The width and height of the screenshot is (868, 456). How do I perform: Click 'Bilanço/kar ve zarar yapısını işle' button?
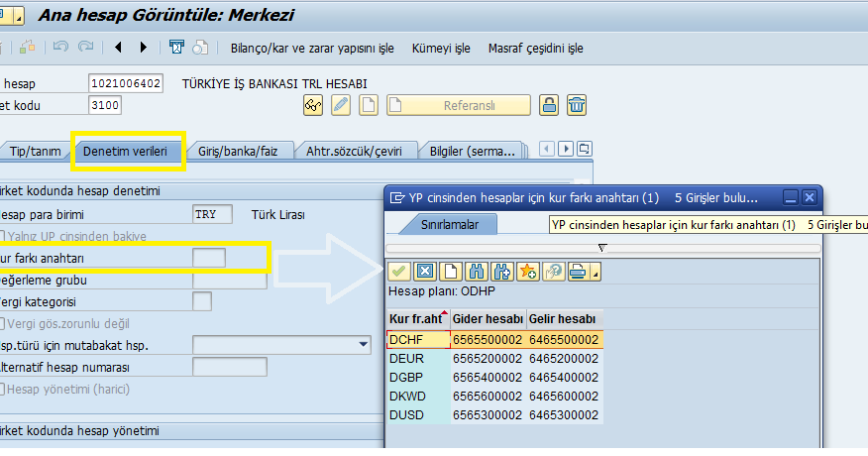pyautogui.click(x=312, y=49)
